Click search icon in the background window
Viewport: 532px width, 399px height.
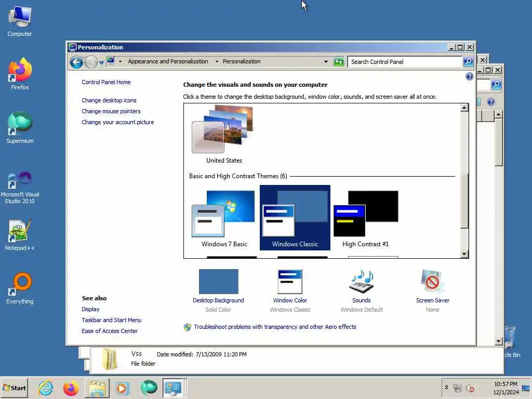[496, 84]
